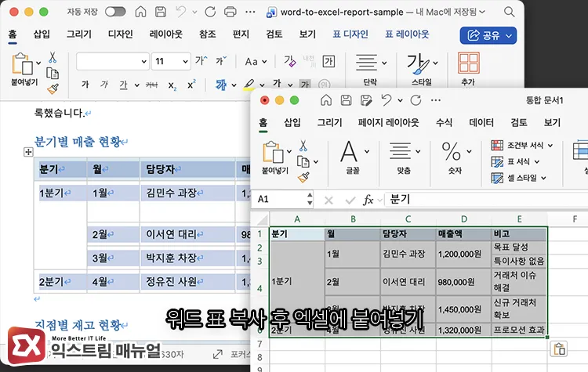Open the font name combo box in Word
The height and width of the screenshot is (372, 588).
click(x=112, y=61)
